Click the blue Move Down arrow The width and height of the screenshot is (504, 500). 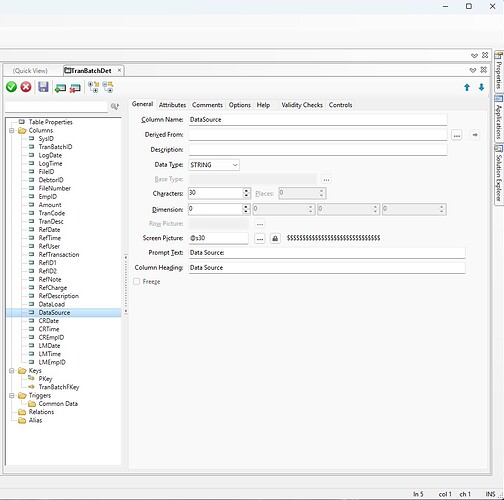(481, 87)
